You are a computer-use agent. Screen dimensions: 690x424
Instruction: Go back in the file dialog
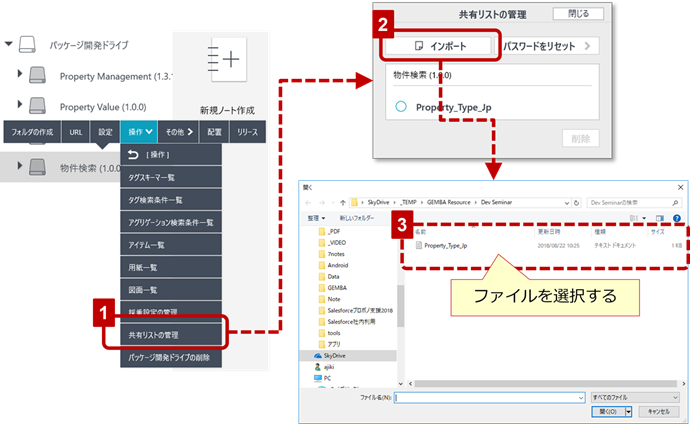tap(308, 202)
